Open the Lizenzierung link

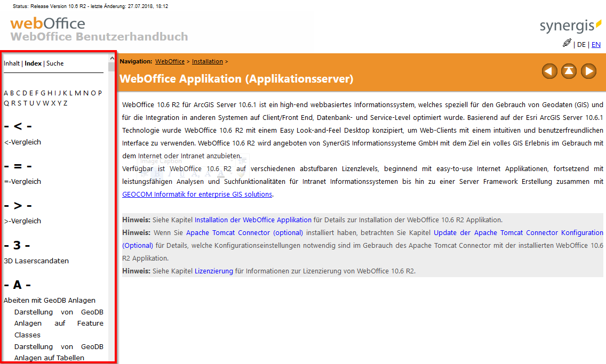click(x=214, y=271)
